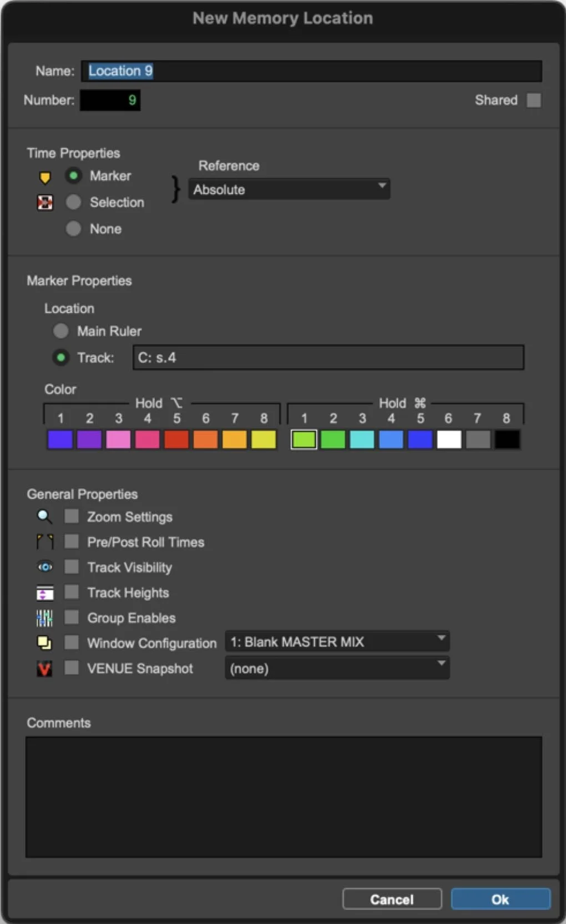The height and width of the screenshot is (924, 566).
Task: Click the Pre/Post Roll Times flag icon
Action: (x=45, y=542)
